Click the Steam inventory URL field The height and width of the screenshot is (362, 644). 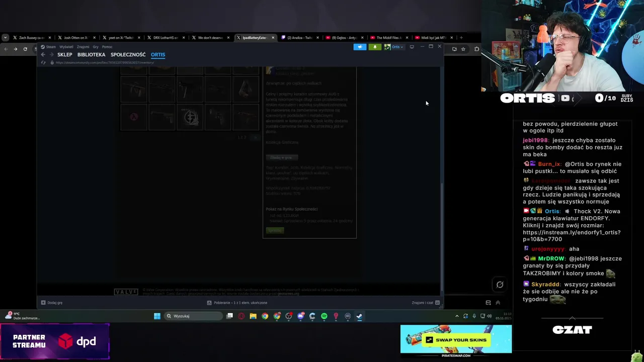click(x=105, y=62)
